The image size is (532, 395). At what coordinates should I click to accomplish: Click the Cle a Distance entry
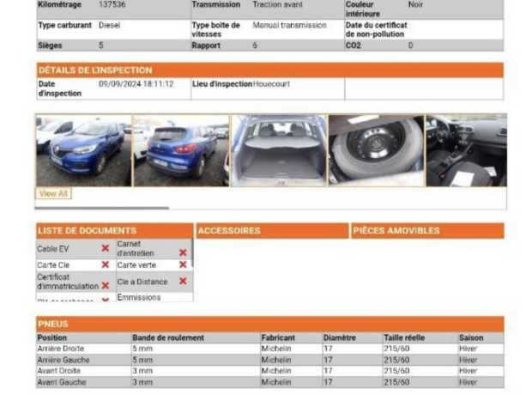pyautogui.click(x=142, y=282)
